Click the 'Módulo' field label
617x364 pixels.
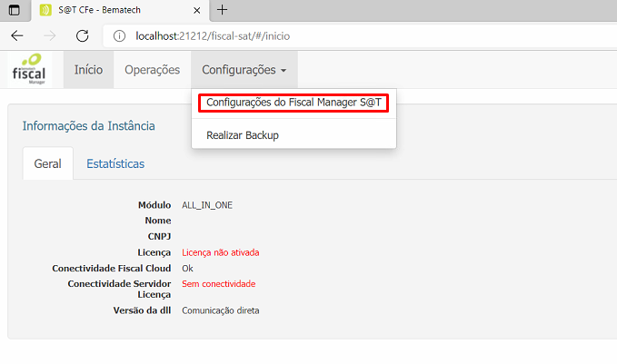point(154,205)
